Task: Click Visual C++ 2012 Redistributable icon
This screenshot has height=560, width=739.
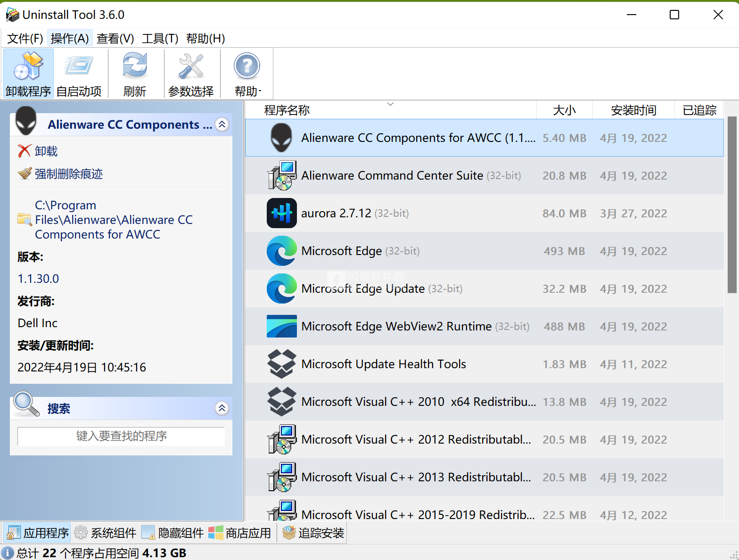Action: [282, 439]
